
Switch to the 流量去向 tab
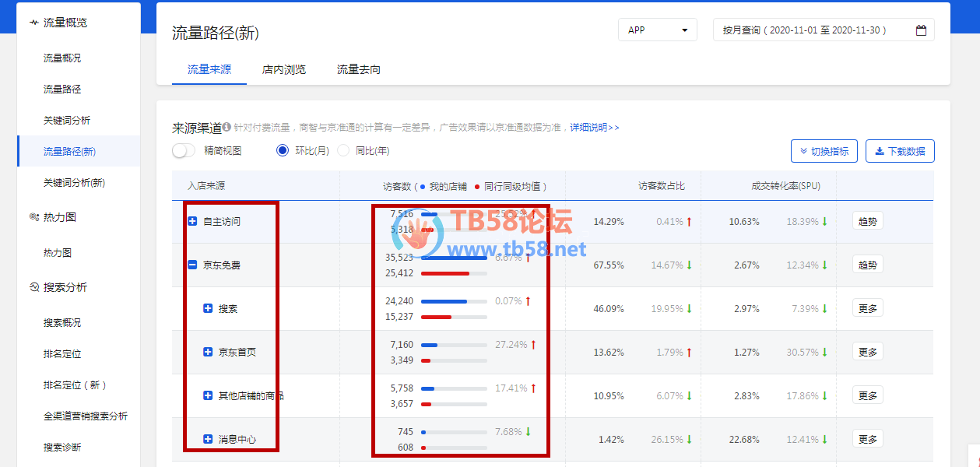pyautogui.click(x=359, y=69)
